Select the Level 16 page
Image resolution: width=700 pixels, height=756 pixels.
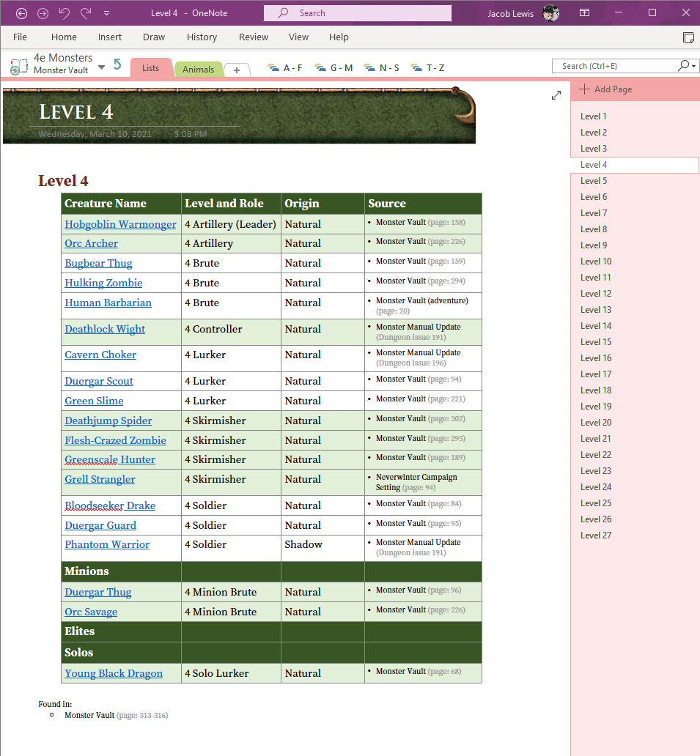[634, 358]
